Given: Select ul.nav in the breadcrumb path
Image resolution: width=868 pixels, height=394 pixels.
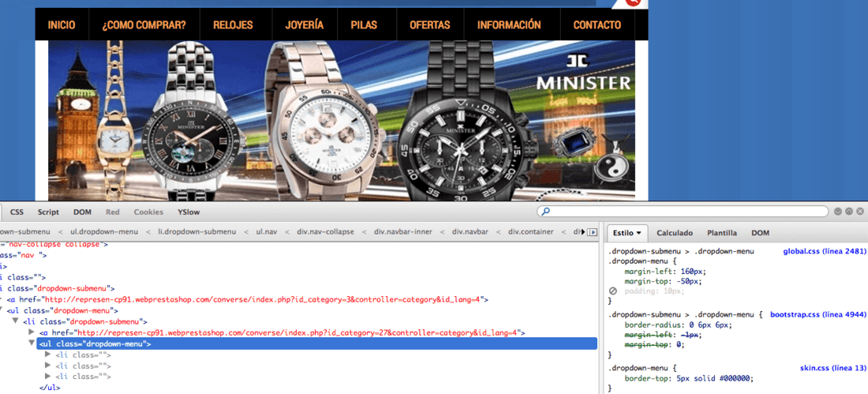Looking at the screenshot, I should point(266,231).
